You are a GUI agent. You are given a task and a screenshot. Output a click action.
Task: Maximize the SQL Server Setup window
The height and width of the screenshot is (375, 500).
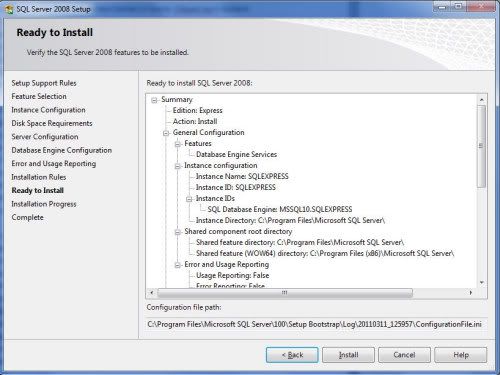(x=459, y=7)
